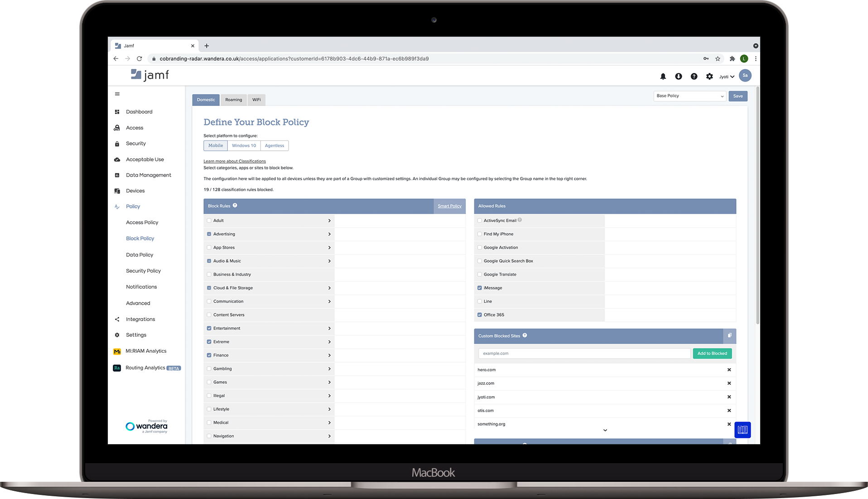
Task: Select the Access section icon
Action: pos(117,127)
